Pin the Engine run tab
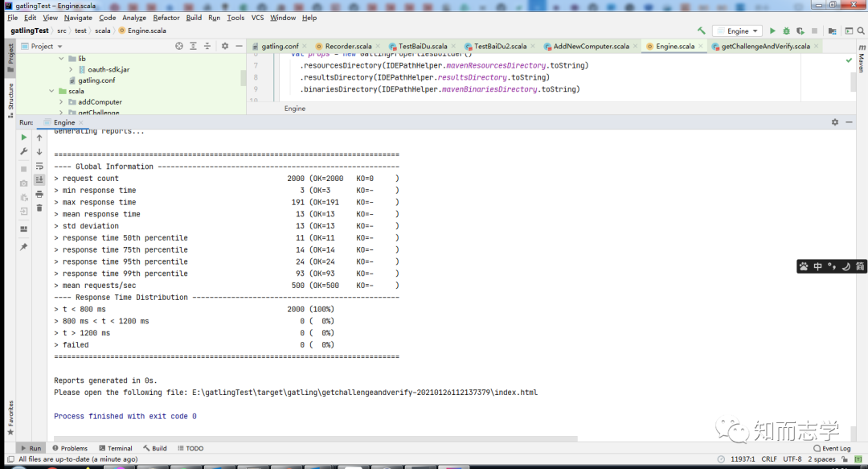Viewport: 868px width, 469px height. point(24,247)
